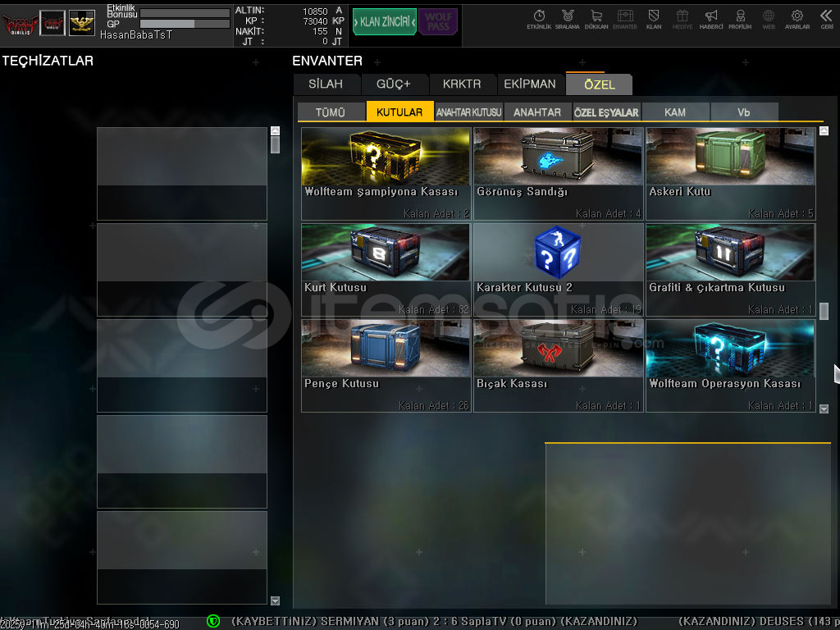Switch to the SİLAH tab
Screen dimensions: 840x630
tap(326, 84)
